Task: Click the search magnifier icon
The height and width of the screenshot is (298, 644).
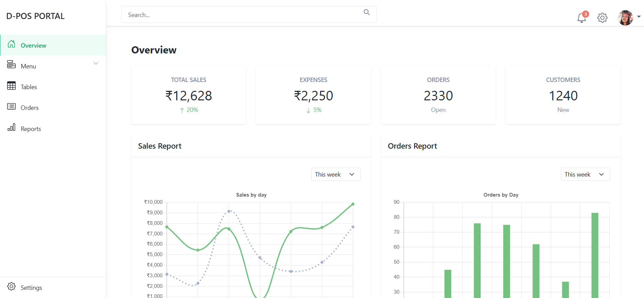Action: tap(366, 12)
